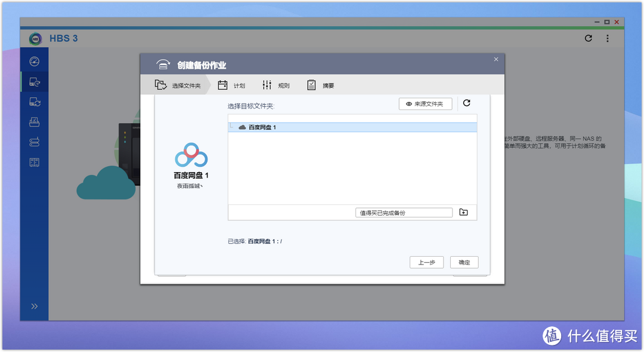Screen dimensions: 644x352
Task: Go to the 规则 step tab
Action: click(275, 85)
